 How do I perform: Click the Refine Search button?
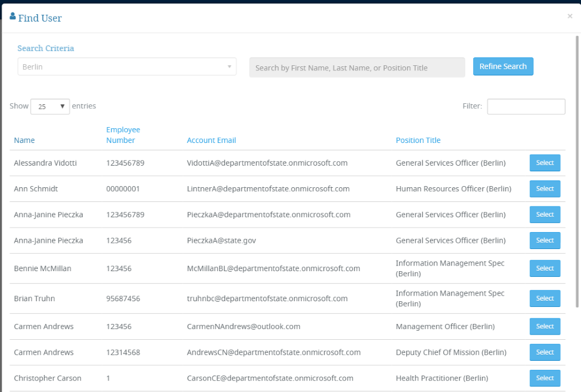point(503,66)
